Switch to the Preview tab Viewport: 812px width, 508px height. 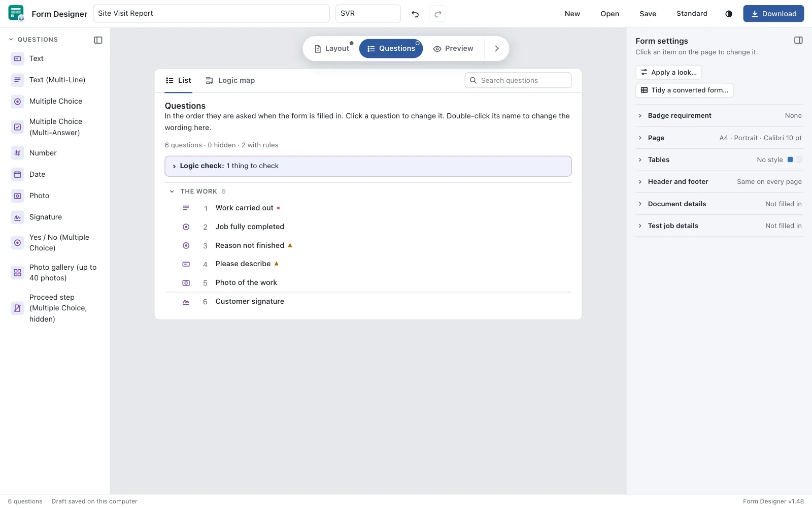[453, 48]
